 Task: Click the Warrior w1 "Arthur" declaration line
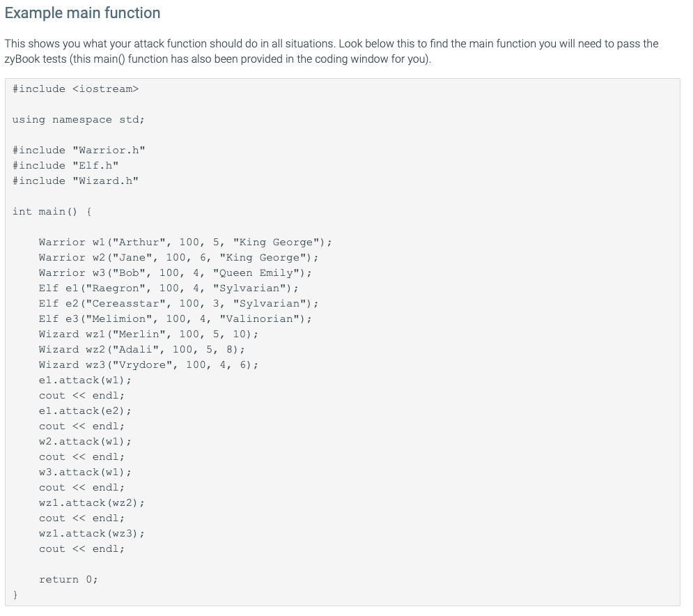[x=185, y=242]
